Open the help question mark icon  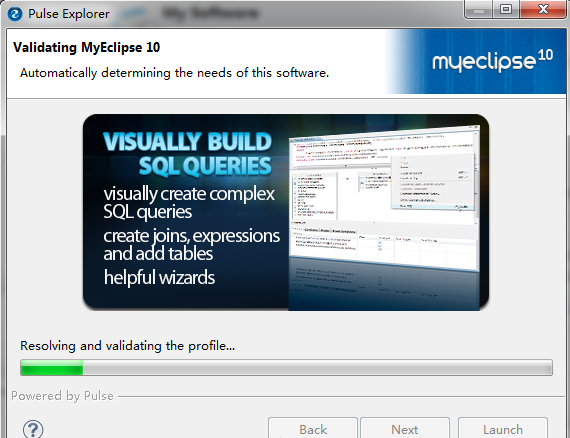33,429
